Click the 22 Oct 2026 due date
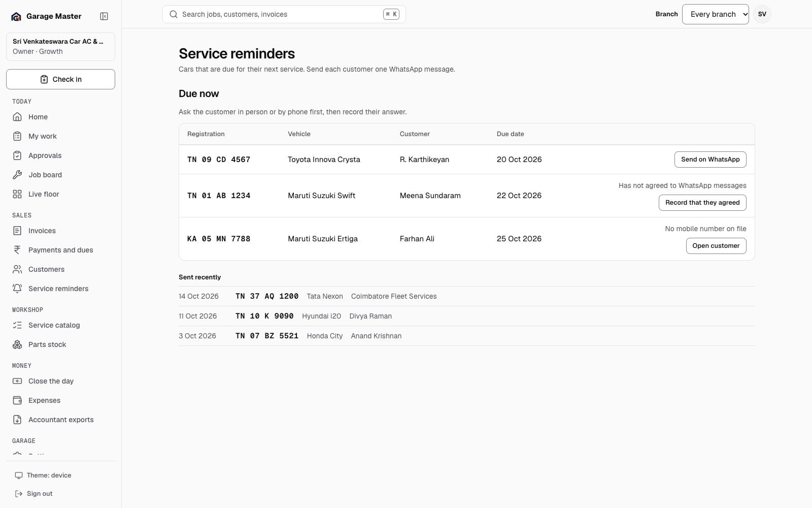 pos(519,196)
